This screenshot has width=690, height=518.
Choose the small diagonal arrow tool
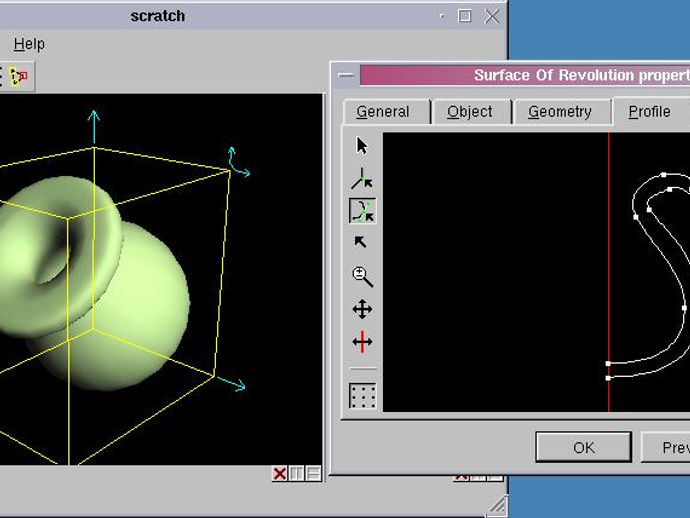360,242
